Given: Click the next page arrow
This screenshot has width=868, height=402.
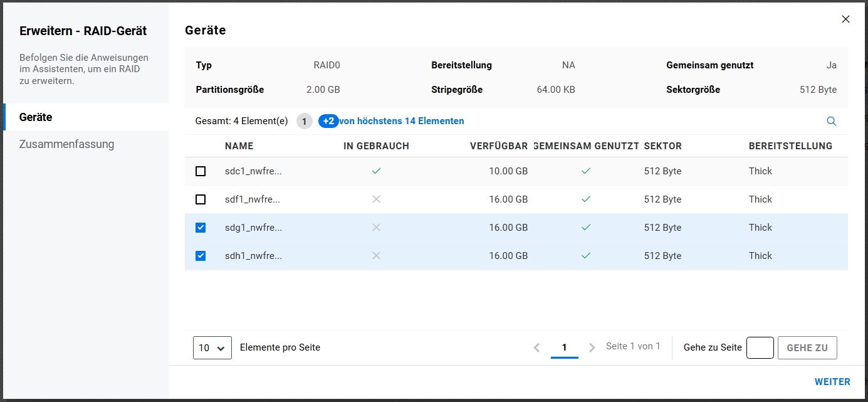Looking at the screenshot, I should [592, 347].
